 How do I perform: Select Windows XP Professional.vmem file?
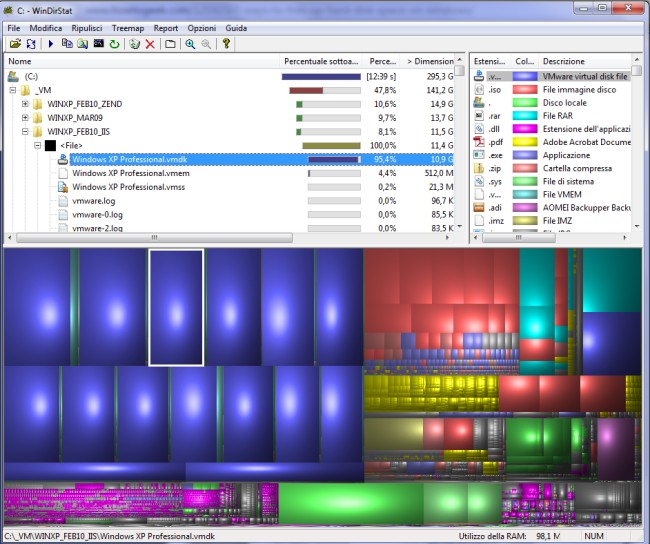[130, 173]
